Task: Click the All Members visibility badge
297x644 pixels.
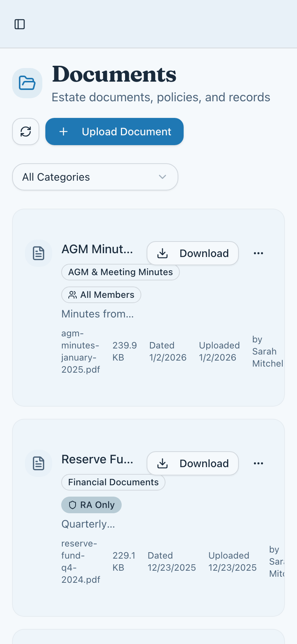Action: (x=101, y=295)
